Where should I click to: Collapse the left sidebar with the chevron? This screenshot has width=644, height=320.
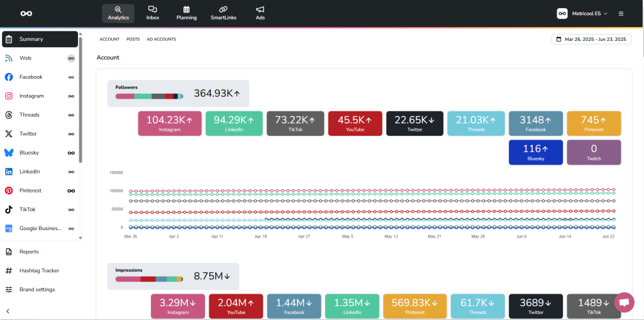point(8,311)
